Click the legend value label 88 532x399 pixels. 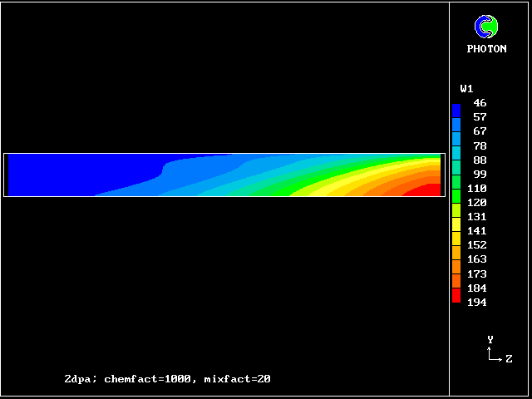point(480,160)
